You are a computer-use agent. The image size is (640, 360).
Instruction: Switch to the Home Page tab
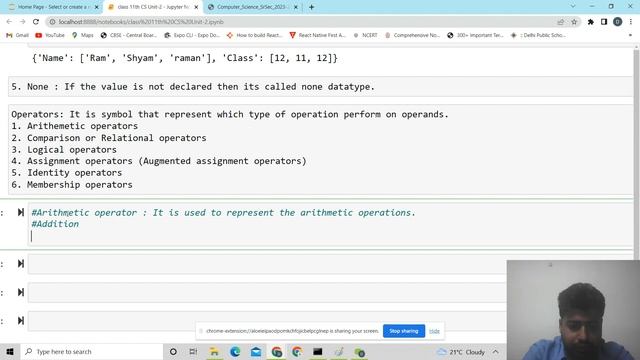pyautogui.click(x=52, y=7)
